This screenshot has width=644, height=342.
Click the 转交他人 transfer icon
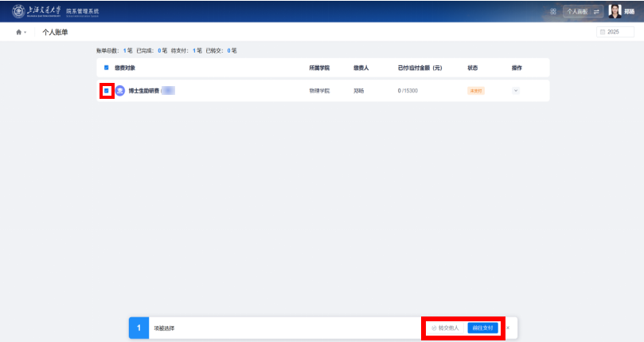coord(434,328)
